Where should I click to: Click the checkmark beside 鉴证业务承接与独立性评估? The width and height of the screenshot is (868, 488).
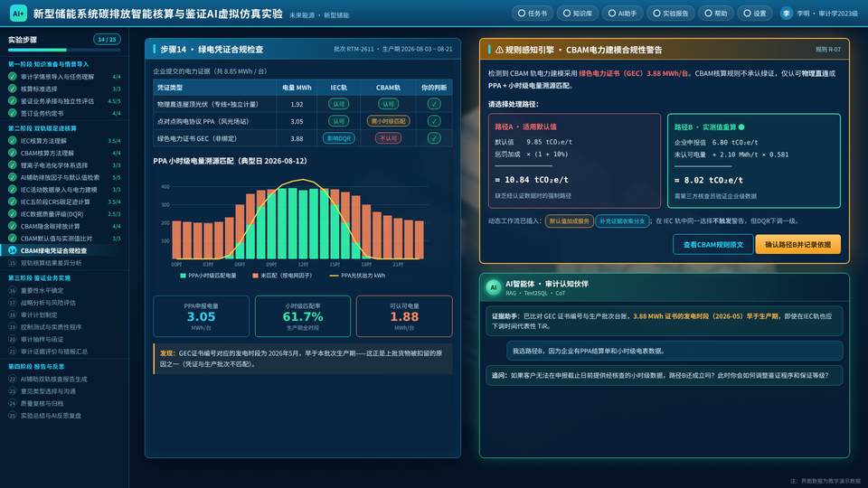coord(12,100)
